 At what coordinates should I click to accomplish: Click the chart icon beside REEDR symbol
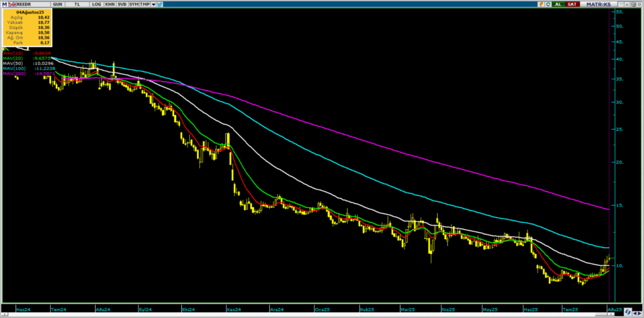tap(12, 4)
